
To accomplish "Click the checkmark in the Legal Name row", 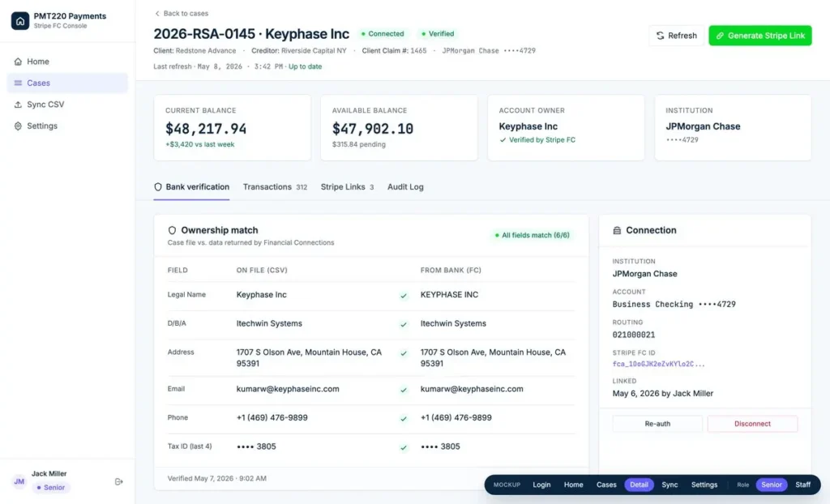I will point(404,296).
